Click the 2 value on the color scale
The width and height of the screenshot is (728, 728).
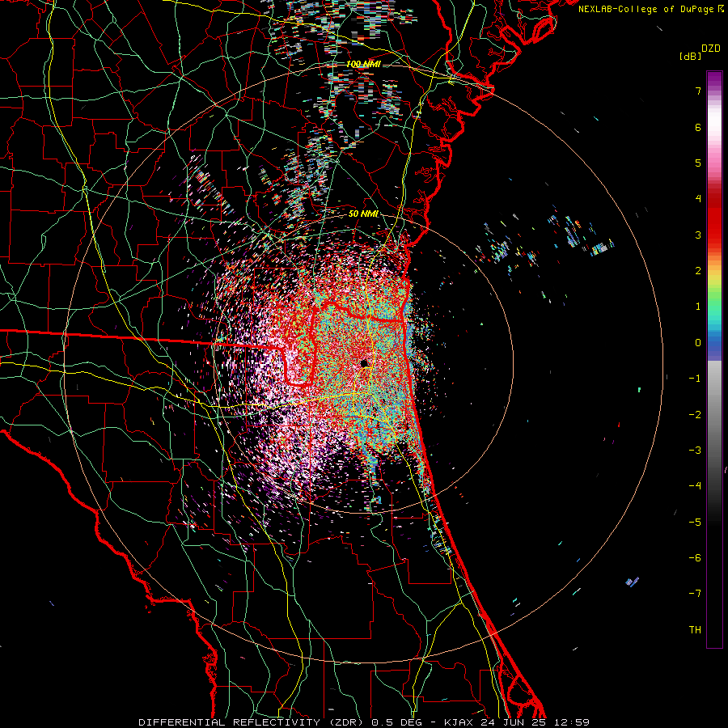698,271
